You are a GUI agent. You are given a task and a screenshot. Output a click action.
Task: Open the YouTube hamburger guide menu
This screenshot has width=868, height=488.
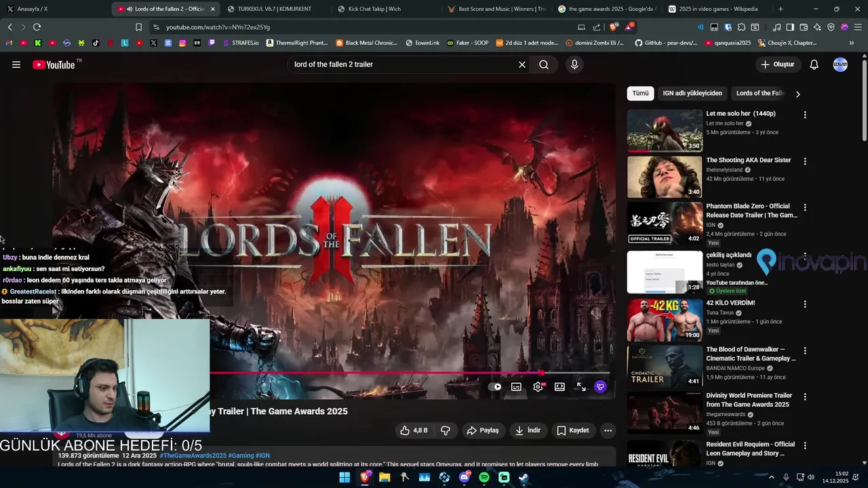coord(16,64)
